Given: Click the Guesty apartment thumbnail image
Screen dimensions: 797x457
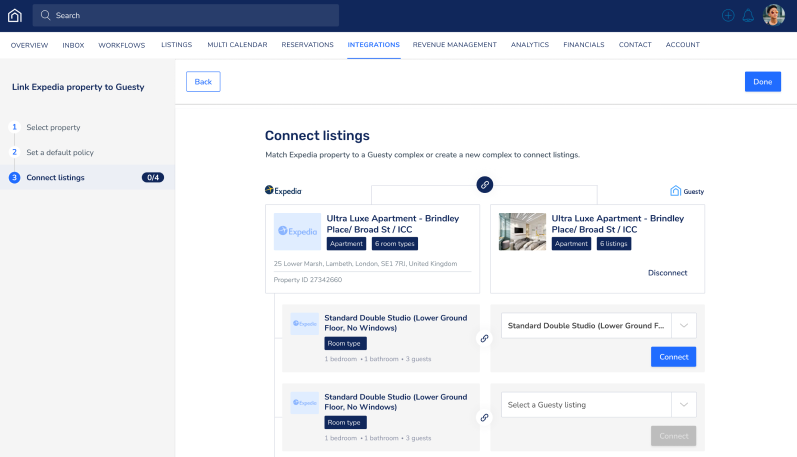Looking at the screenshot, I should 522,231.
